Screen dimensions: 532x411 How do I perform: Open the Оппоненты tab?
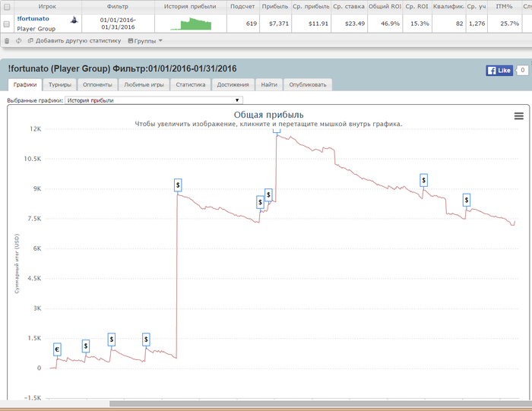click(97, 85)
